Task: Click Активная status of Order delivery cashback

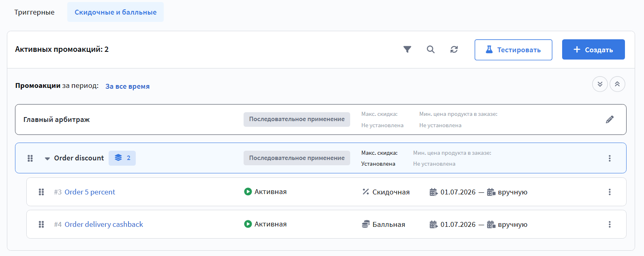Action: coord(270,224)
